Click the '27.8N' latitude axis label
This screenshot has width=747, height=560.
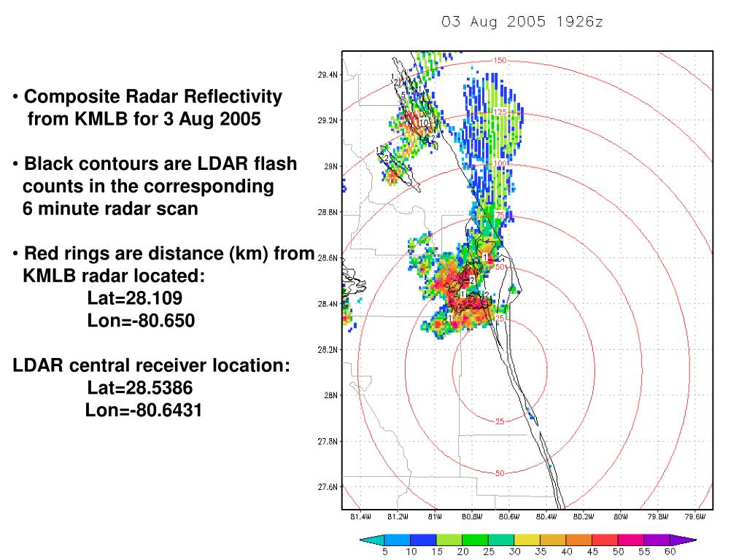[328, 441]
